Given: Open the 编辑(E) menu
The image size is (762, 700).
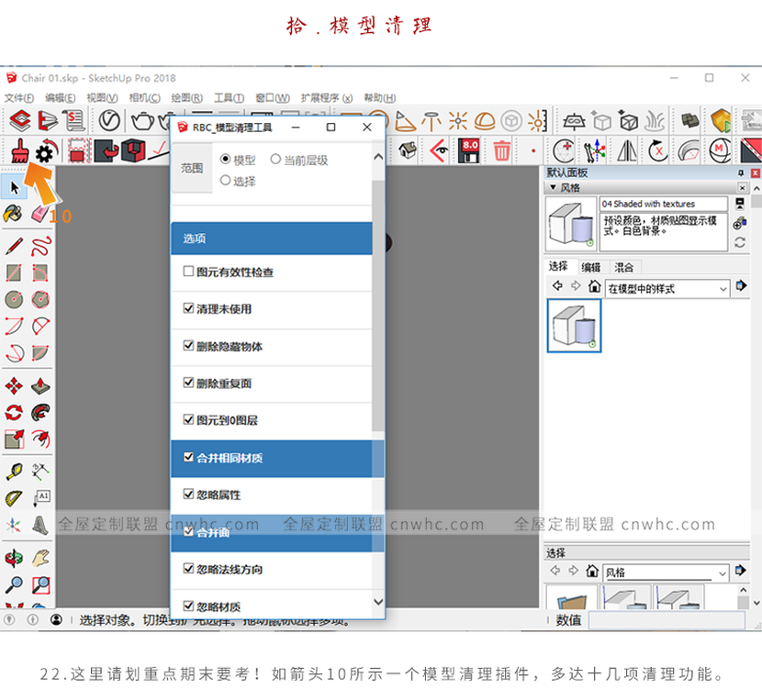Looking at the screenshot, I should tap(61, 98).
